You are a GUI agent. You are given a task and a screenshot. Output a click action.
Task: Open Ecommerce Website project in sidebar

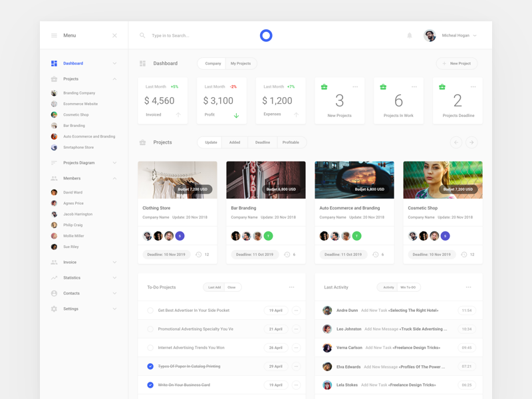(80, 104)
